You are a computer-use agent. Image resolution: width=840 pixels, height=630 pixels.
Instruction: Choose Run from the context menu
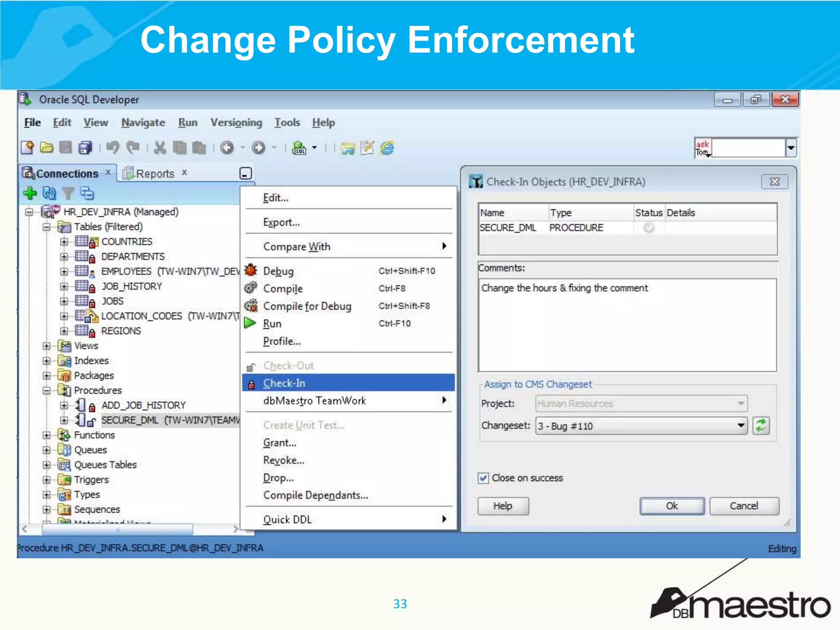pyautogui.click(x=349, y=324)
